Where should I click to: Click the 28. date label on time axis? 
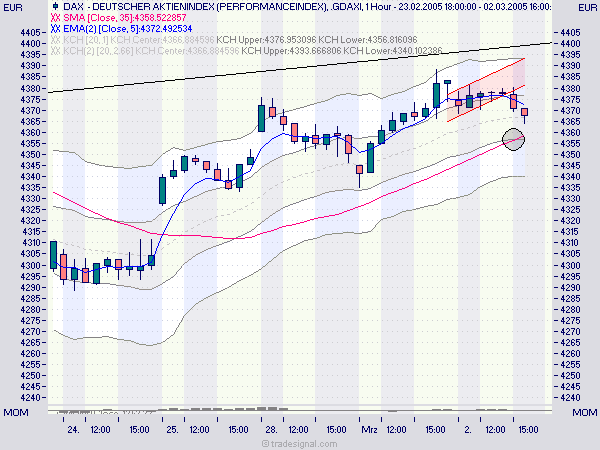pos(271,430)
